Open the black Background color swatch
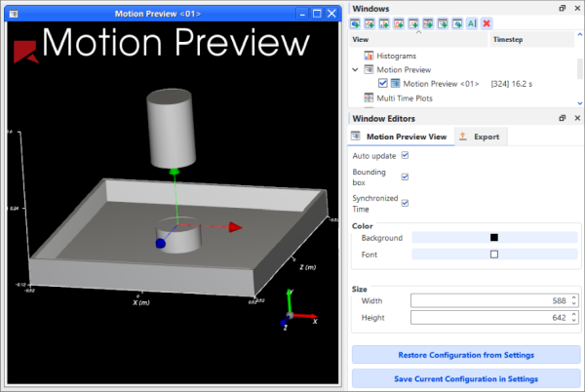Image resolution: width=585 pixels, height=392 pixels. pos(494,237)
